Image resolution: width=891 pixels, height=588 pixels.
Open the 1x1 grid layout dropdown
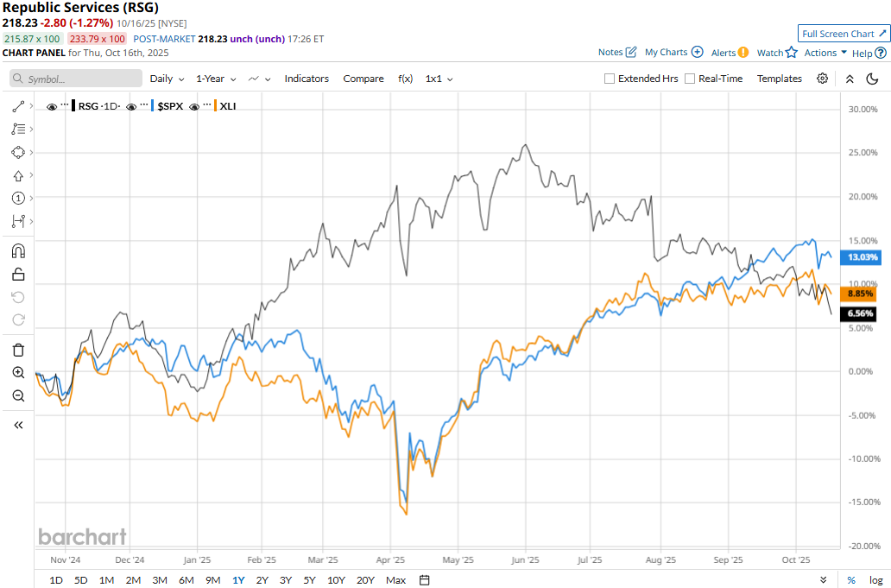(439, 79)
